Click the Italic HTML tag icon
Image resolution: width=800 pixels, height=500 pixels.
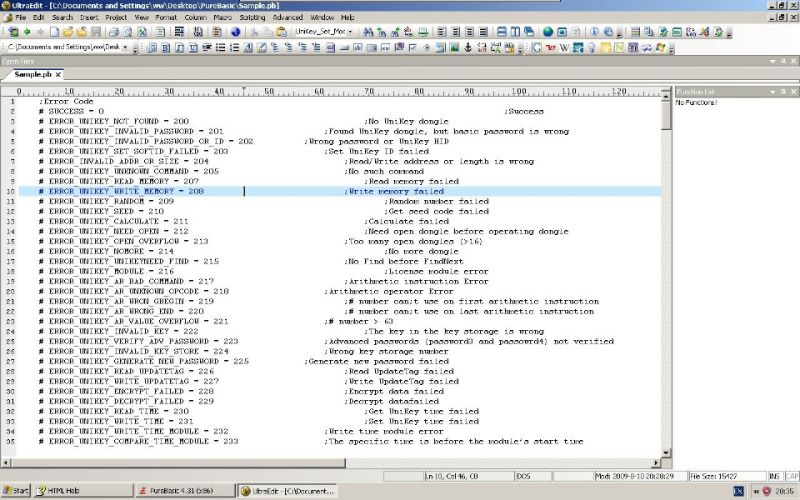point(180,47)
